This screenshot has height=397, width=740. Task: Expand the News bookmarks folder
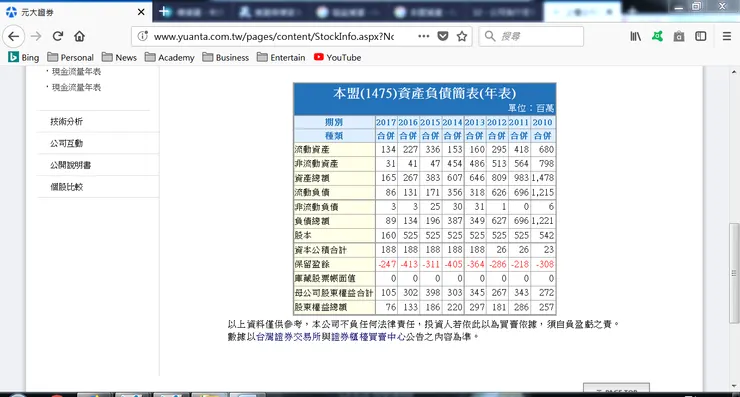pos(119,58)
